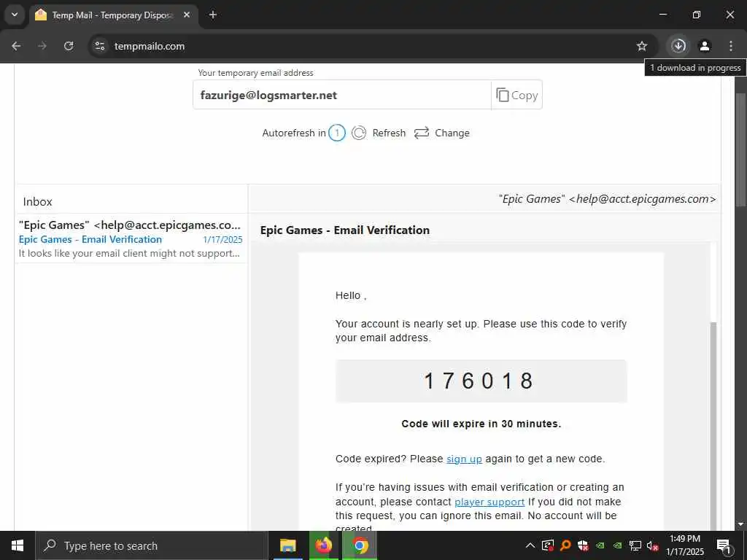Viewport: 747px width, 560px height.
Task: Select the verification code 176018
Action: coord(479,381)
